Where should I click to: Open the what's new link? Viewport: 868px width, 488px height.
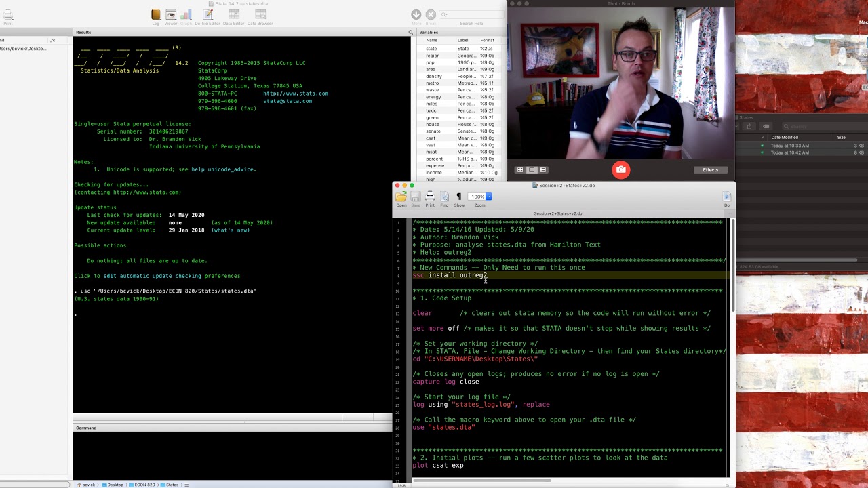tap(231, 230)
